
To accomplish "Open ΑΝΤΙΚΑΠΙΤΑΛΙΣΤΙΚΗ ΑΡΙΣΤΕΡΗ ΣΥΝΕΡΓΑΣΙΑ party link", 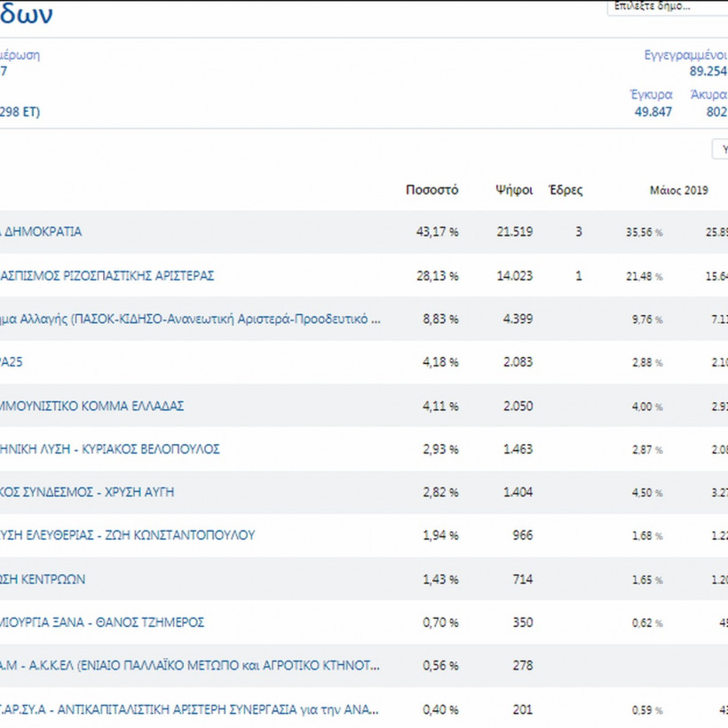I will pyautogui.click(x=189, y=709).
